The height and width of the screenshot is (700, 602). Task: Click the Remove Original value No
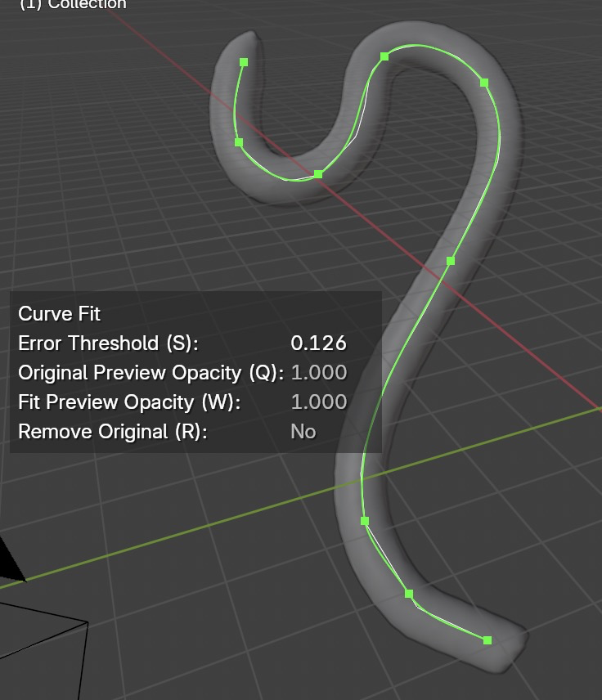[x=303, y=432]
